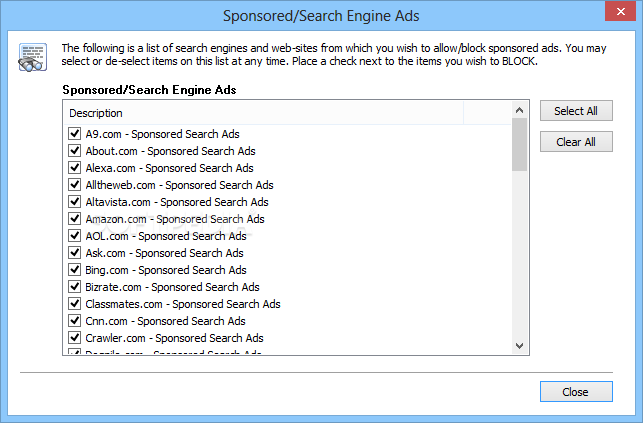The image size is (643, 423).
Task: Select 'Amazon.com - Sponsored Search Ads' row text
Action: click(x=175, y=219)
